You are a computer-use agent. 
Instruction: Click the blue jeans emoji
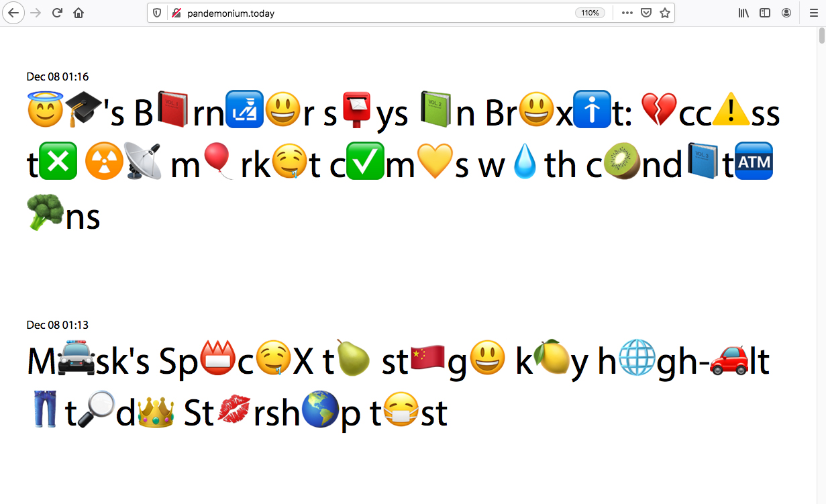(x=46, y=410)
